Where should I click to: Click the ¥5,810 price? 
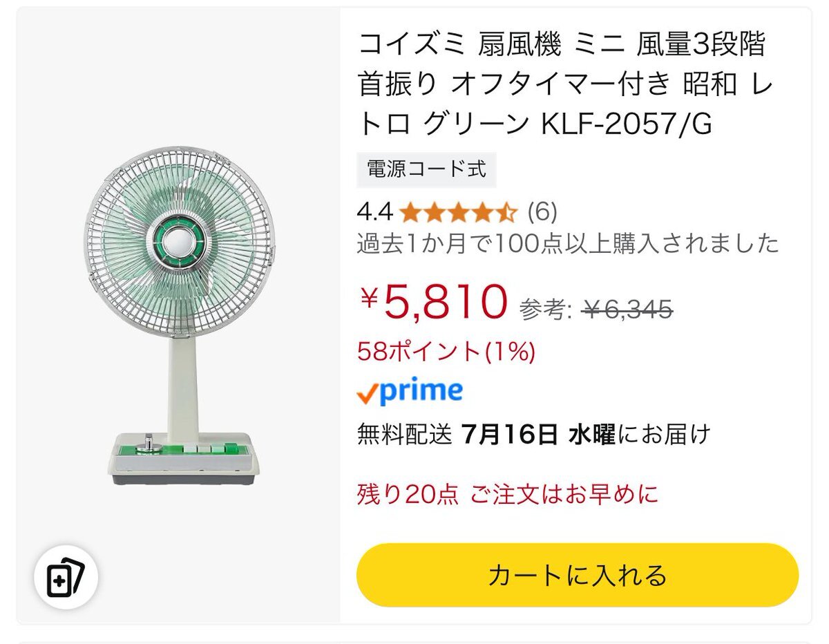433,303
